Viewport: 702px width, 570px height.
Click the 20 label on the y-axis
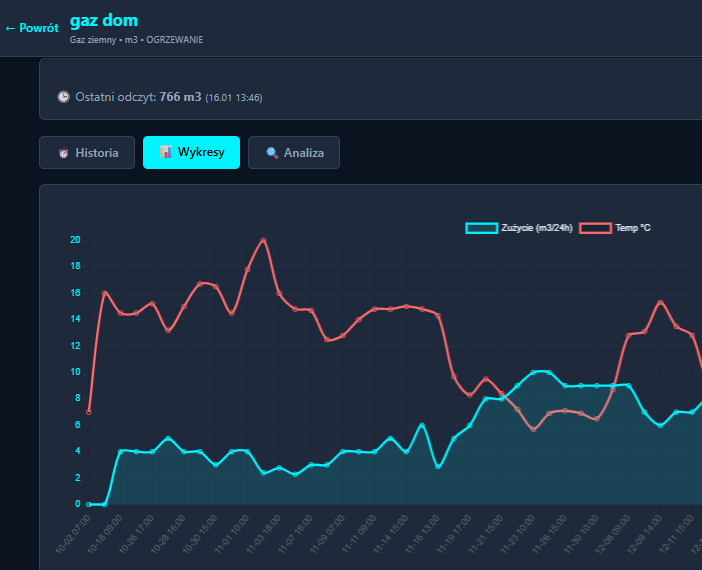click(x=75, y=240)
